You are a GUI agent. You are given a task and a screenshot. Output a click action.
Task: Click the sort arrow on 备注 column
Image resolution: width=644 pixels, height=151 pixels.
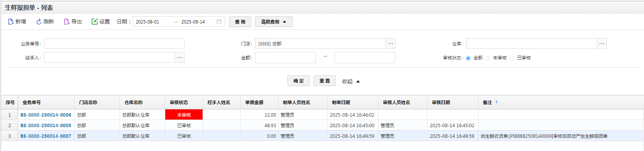[496, 103]
